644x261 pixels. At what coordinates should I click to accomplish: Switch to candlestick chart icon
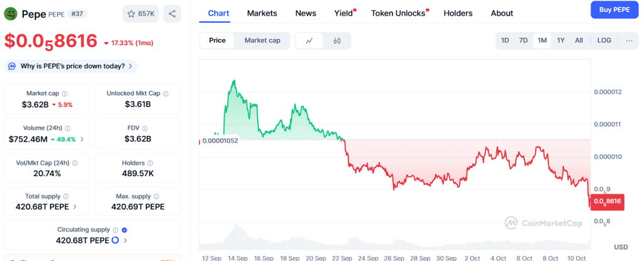[337, 41]
